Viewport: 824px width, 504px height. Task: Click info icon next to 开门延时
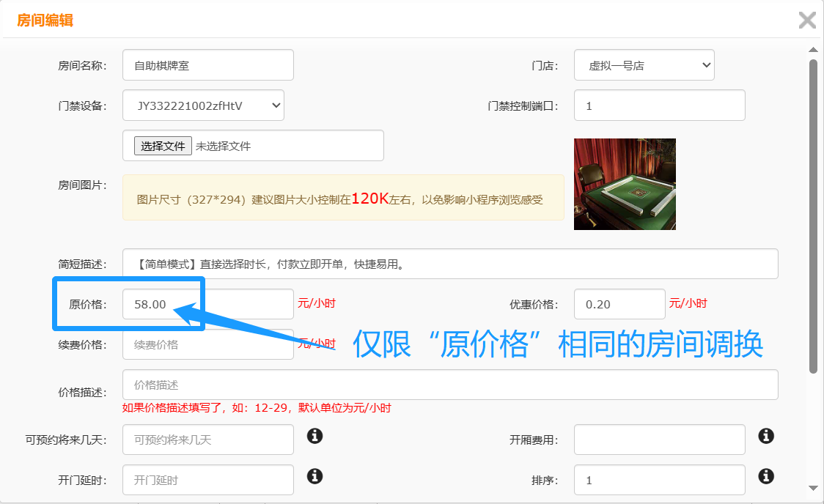click(314, 476)
